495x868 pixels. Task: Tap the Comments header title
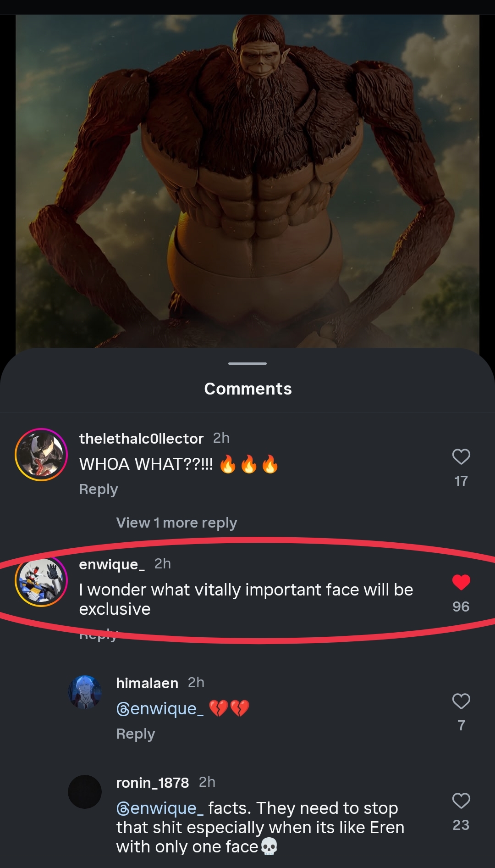click(247, 389)
